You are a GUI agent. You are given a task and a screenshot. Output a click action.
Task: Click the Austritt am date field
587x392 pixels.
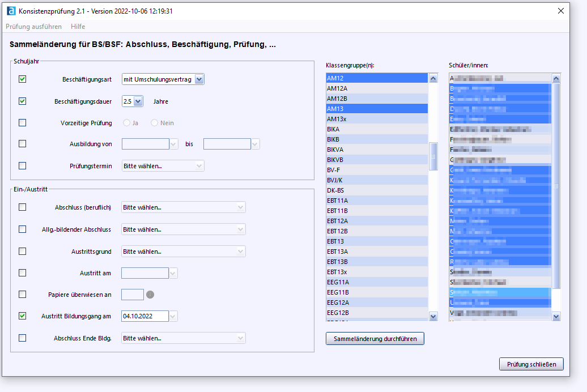pyautogui.click(x=145, y=273)
